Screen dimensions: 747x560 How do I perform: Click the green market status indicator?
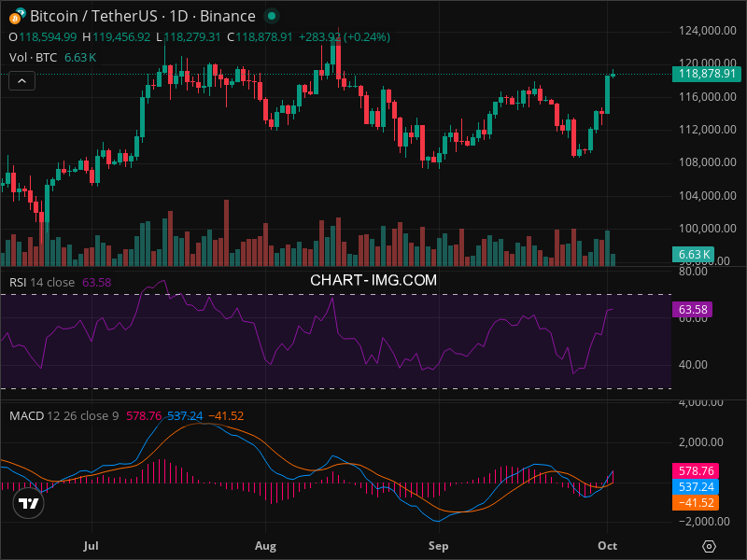[271, 17]
